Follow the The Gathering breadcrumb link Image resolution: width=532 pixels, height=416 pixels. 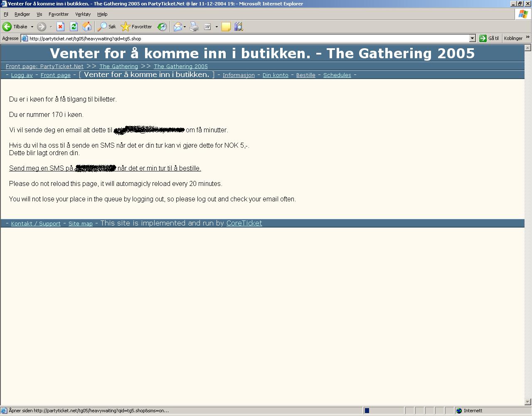[x=118, y=67]
